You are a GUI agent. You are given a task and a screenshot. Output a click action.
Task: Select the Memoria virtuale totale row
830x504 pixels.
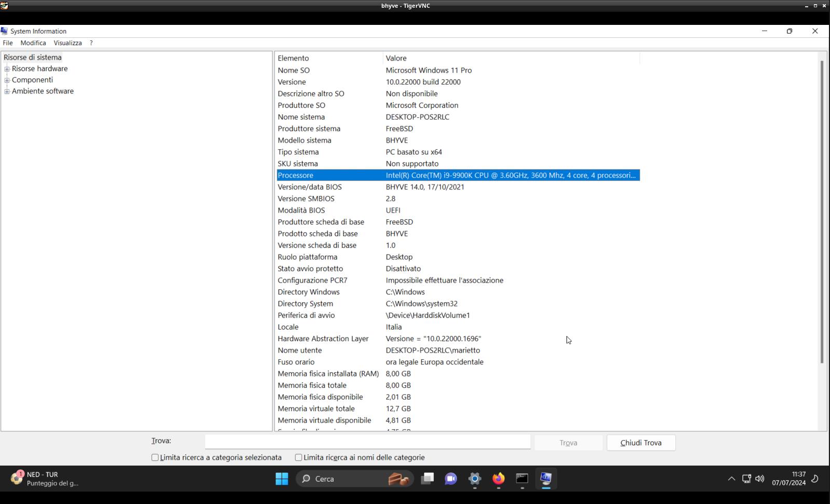click(458, 409)
